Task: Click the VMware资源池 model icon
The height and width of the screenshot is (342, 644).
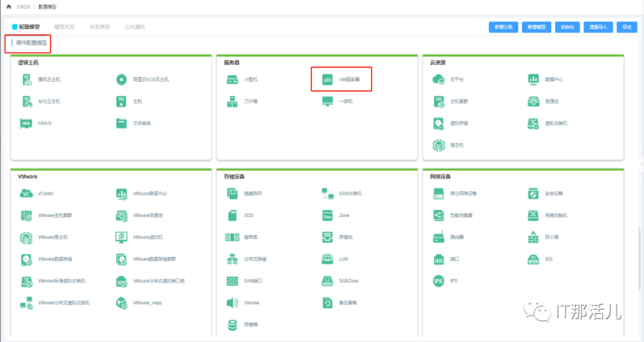Action: click(122, 215)
